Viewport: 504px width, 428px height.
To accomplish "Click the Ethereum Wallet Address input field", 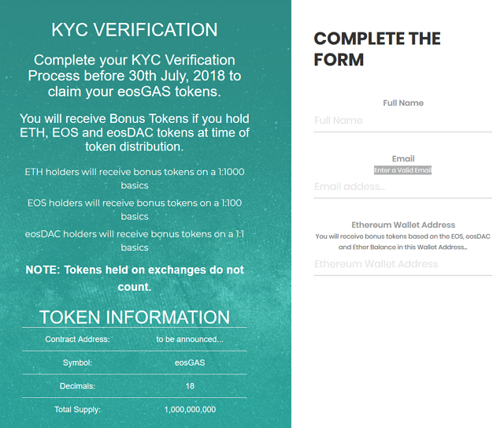I will (x=402, y=264).
